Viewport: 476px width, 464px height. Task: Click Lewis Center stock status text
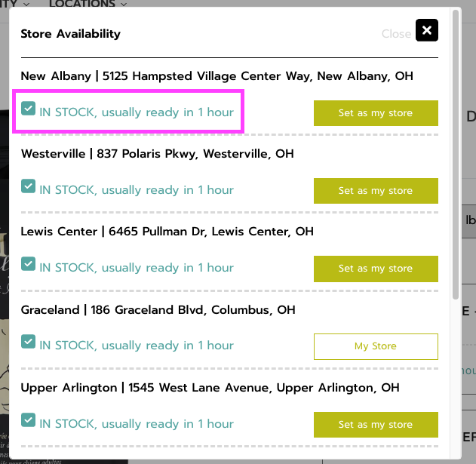click(x=137, y=268)
